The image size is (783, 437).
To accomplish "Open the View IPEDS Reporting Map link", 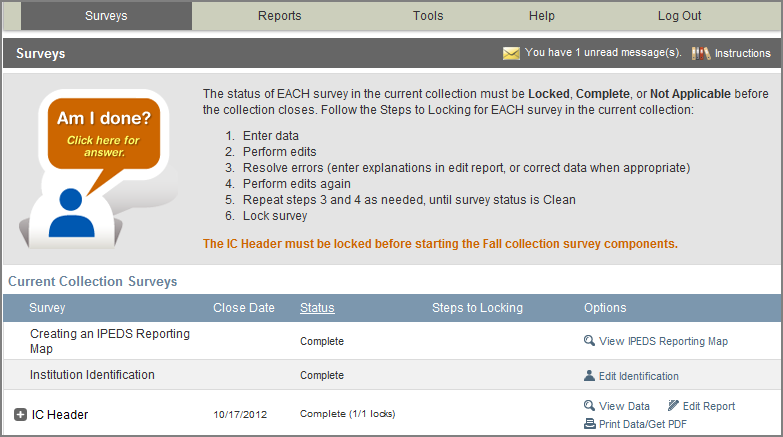I will coord(663,341).
